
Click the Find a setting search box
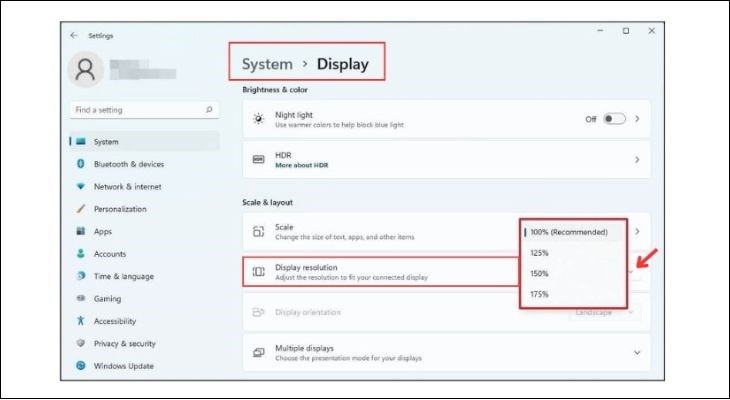138,110
